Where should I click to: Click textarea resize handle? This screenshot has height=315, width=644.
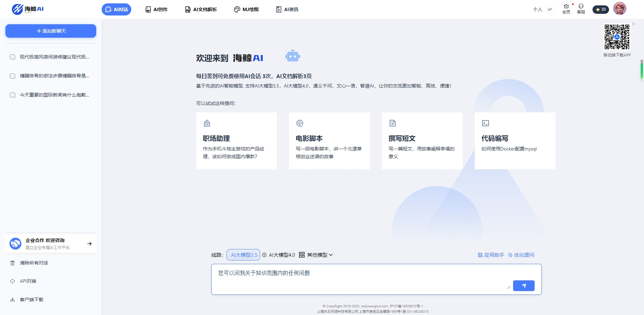point(508,287)
